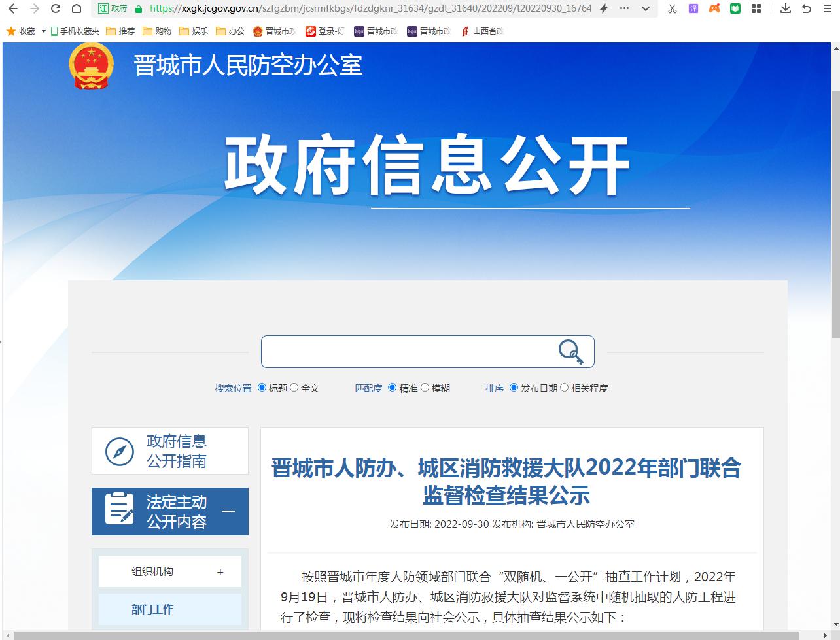Click the browser refresh icon
This screenshot has width=840, height=640.
(56, 8)
